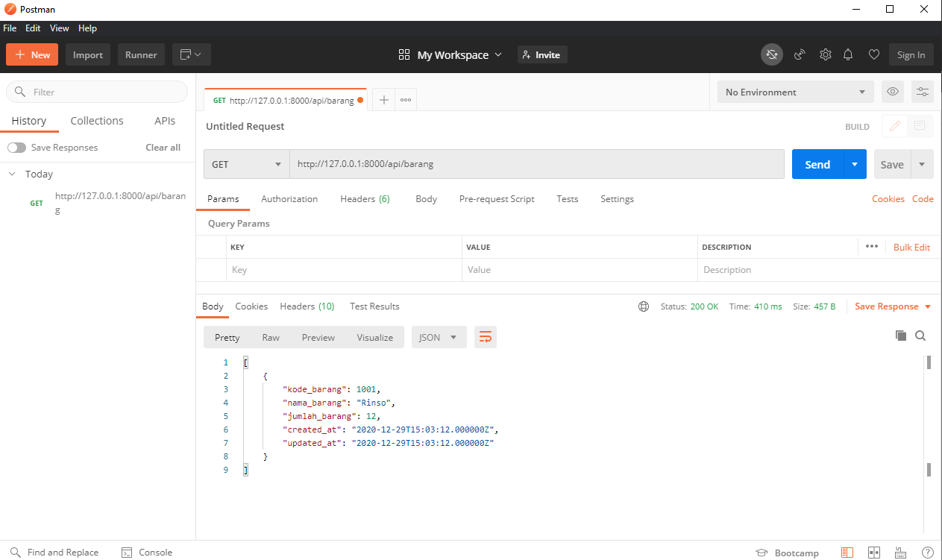Click the Sign In button
Screen dimensions: 942x560
911,54
